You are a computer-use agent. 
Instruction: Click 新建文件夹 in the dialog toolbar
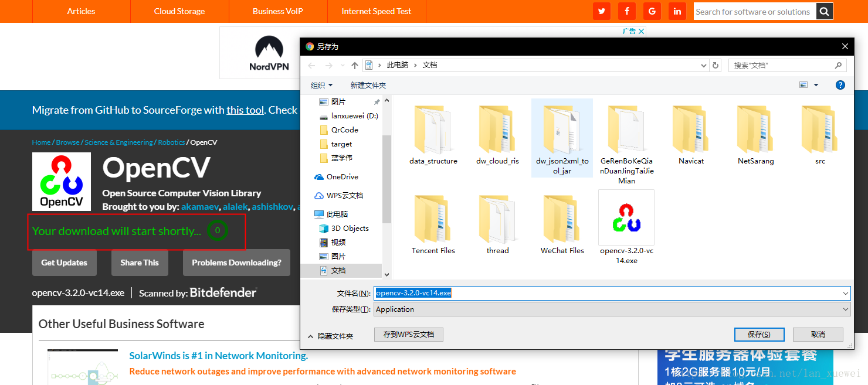tap(368, 85)
